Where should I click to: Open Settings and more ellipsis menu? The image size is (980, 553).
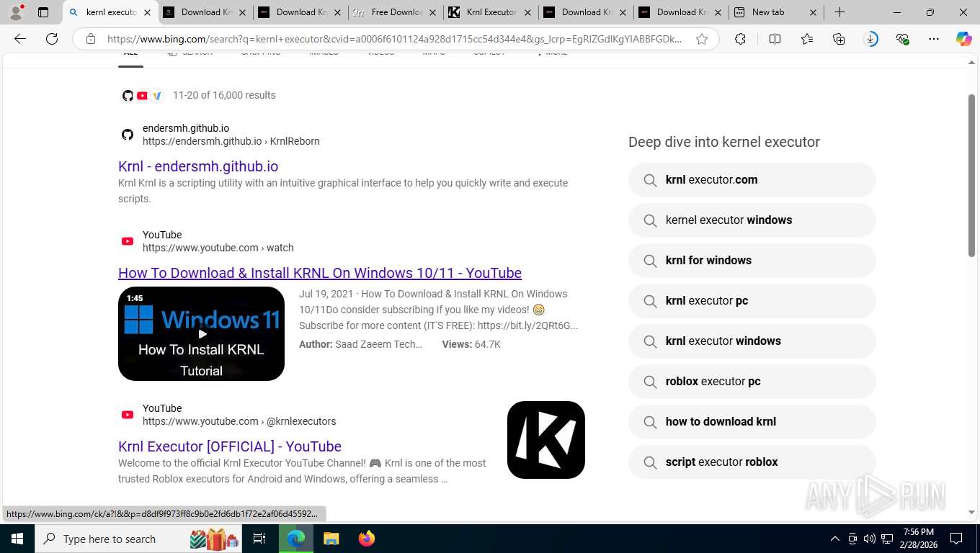point(934,39)
